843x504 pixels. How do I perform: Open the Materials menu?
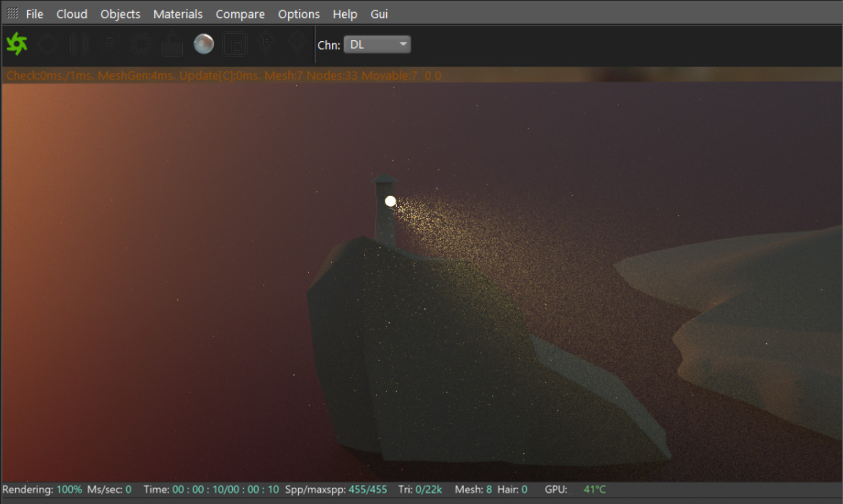coord(178,14)
